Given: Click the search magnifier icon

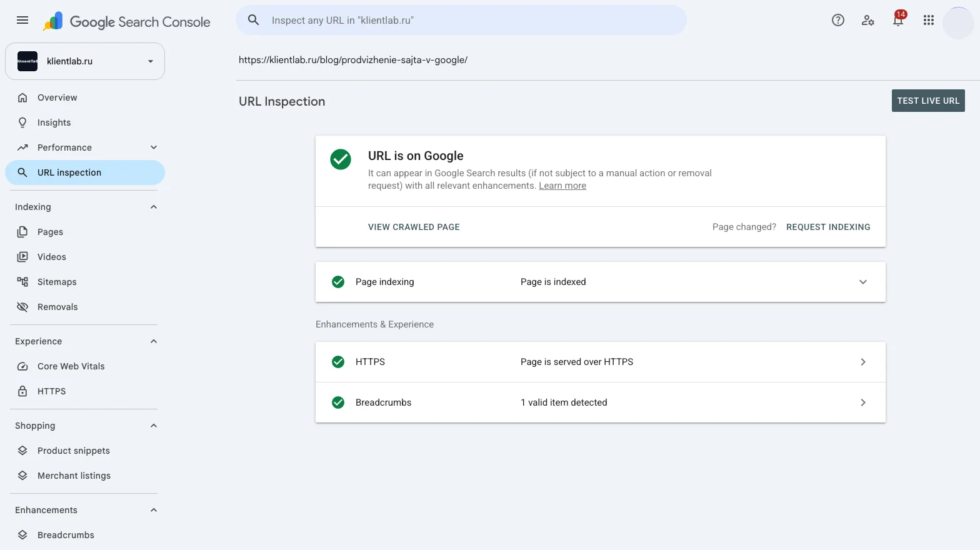Looking at the screenshot, I should tap(253, 20).
